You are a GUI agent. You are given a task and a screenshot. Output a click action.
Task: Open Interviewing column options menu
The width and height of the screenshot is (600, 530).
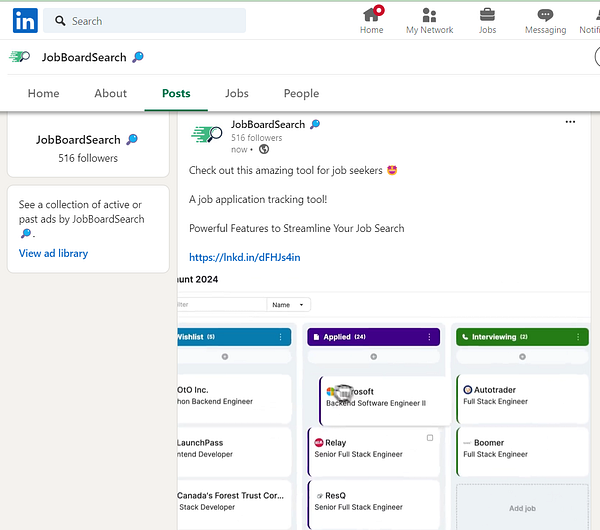[578, 337]
